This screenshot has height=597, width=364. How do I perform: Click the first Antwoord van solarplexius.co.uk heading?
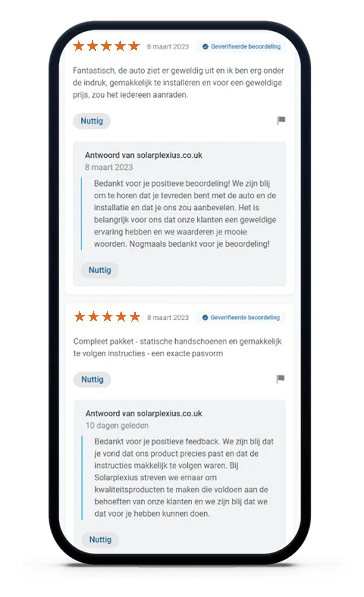[x=143, y=155]
